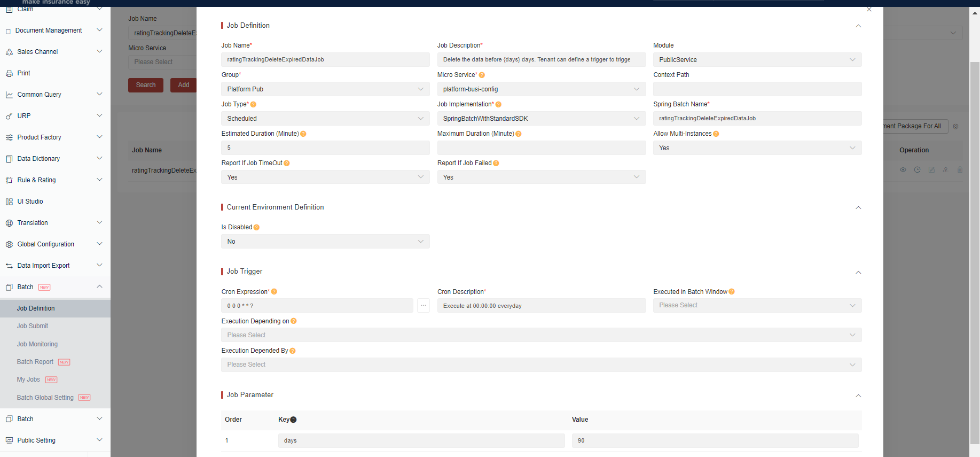Open Batch Global Setting menu item
The height and width of the screenshot is (457, 980).
55,398
